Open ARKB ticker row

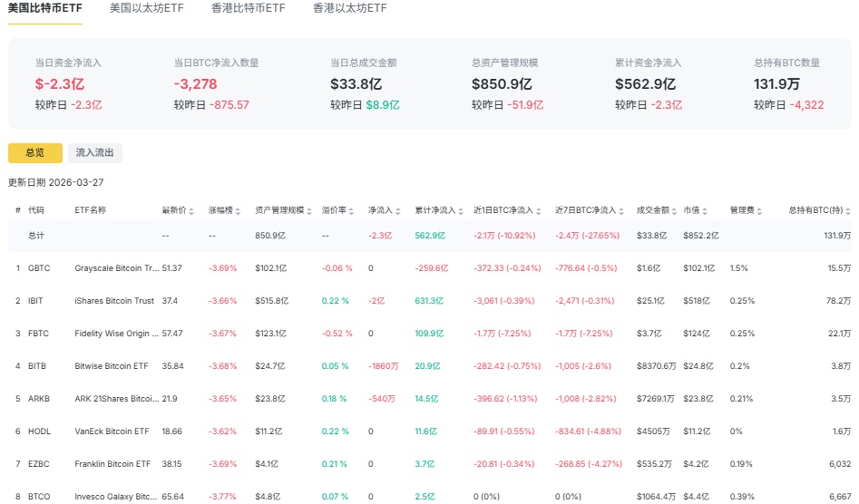point(39,399)
